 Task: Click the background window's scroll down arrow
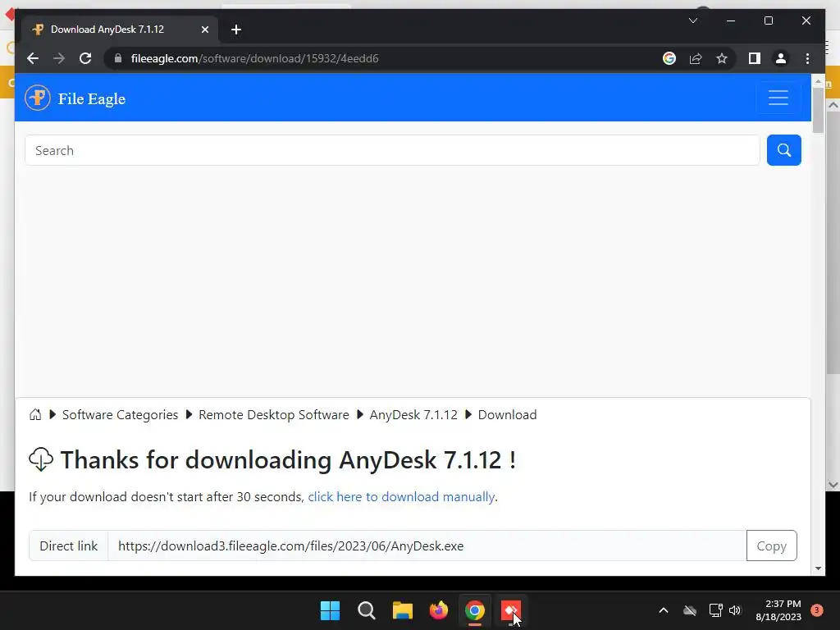click(833, 484)
